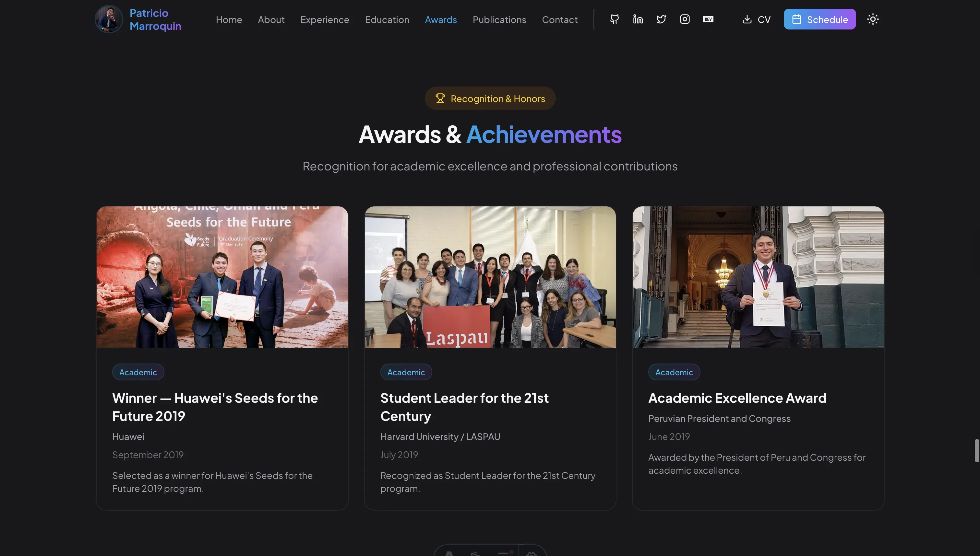Click Huawei card description text

click(212, 482)
